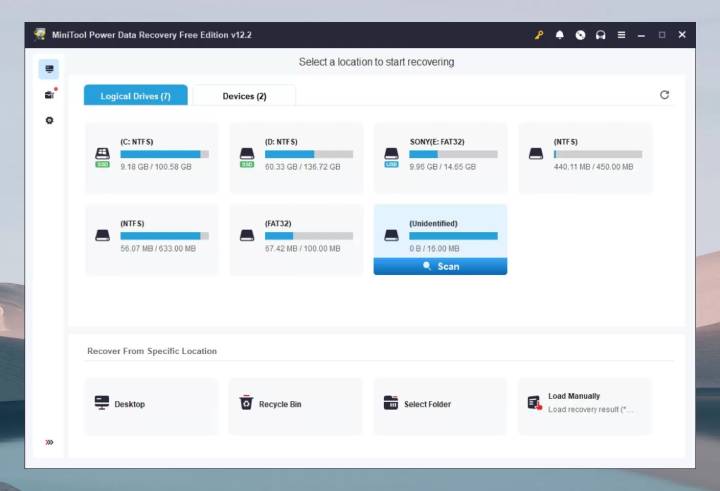Image resolution: width=720 pixels, height=491 pixels.
Task: Switch to the Logical Drives tab
Action: 135,96
